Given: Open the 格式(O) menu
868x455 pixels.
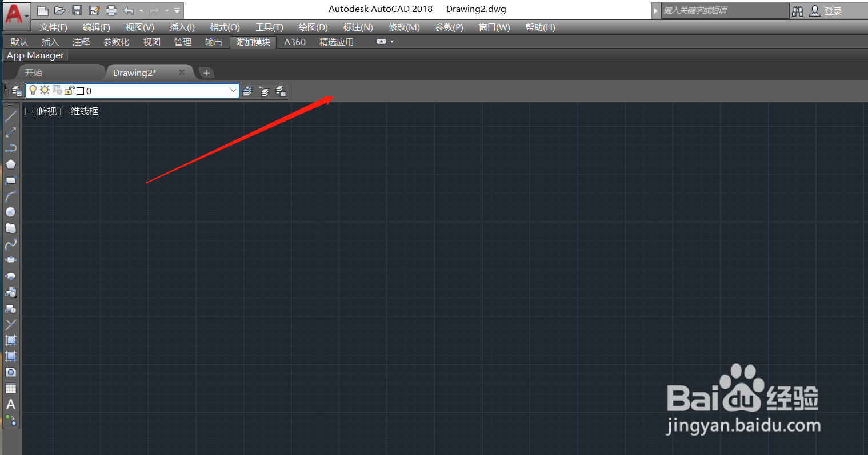Looking at the screenshot, I should click(x=225, y=27).
